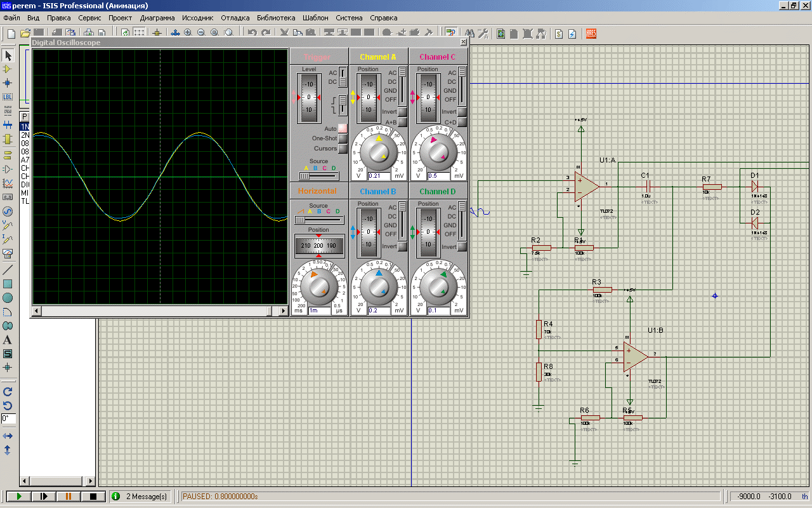The height and width of the screenshot is (508, 812).
Task: Select the arrow Selection mode tool
Action: tap(8, 55)
